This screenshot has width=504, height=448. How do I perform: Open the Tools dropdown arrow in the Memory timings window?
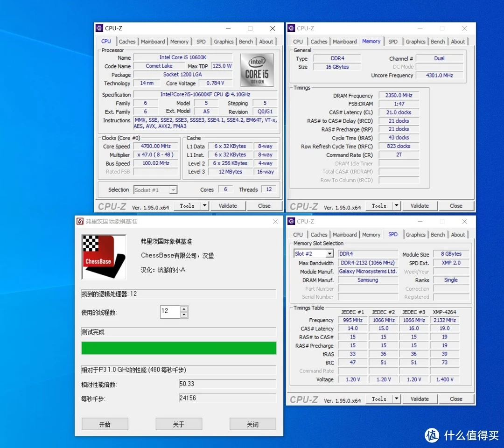[396, 206]
